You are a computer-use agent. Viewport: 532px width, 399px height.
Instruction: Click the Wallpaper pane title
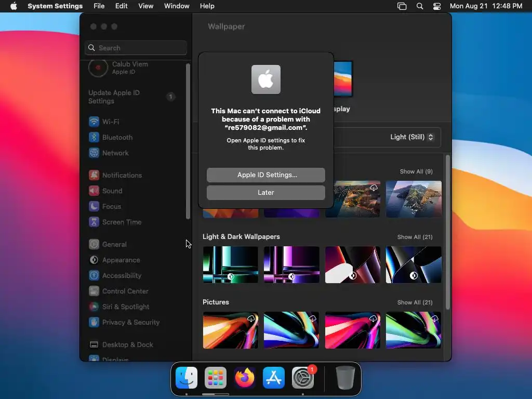(227, 26)
